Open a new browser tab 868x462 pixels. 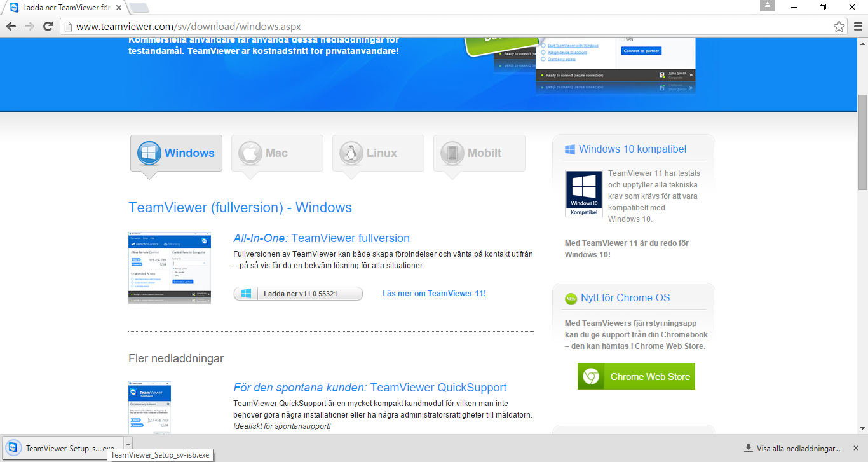click(139, 8)
